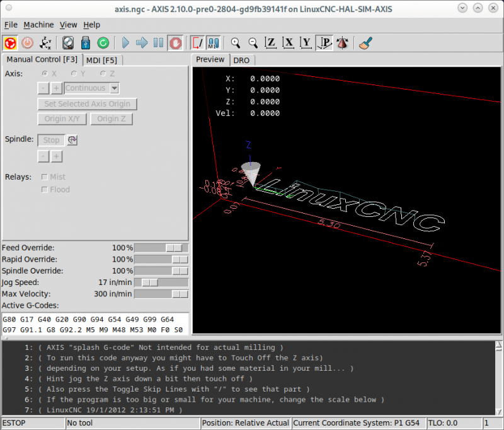Toggle skip lines with slash icon
The image size is (504, 430).
(x=197, y=43)
